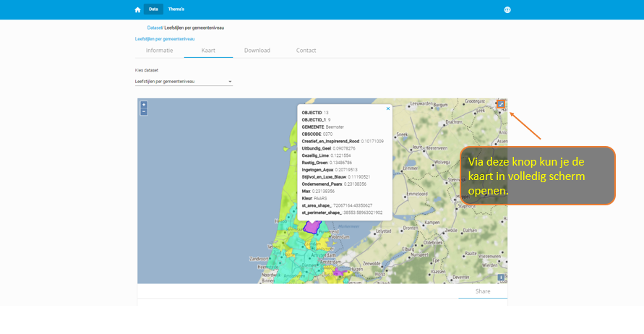The height and width of the screenshot is (334, 644).
Task: Expand the Kies dataset dropdown
Action: pos(184,82)
